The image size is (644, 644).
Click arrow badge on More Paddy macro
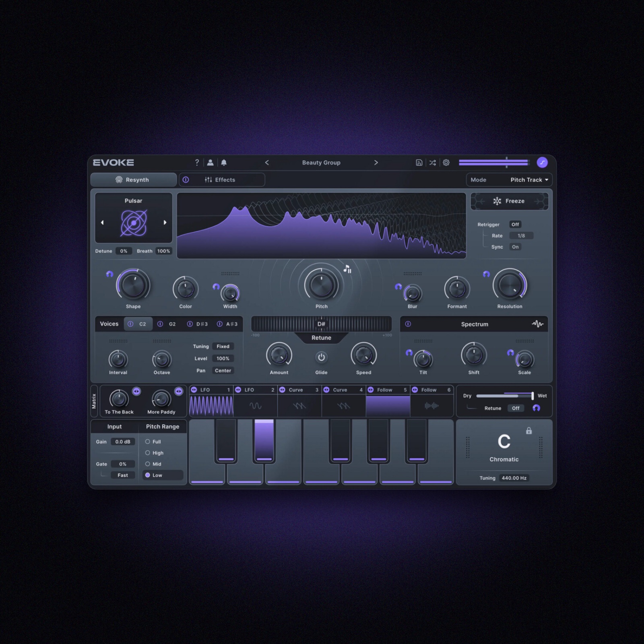click(179, 391)
